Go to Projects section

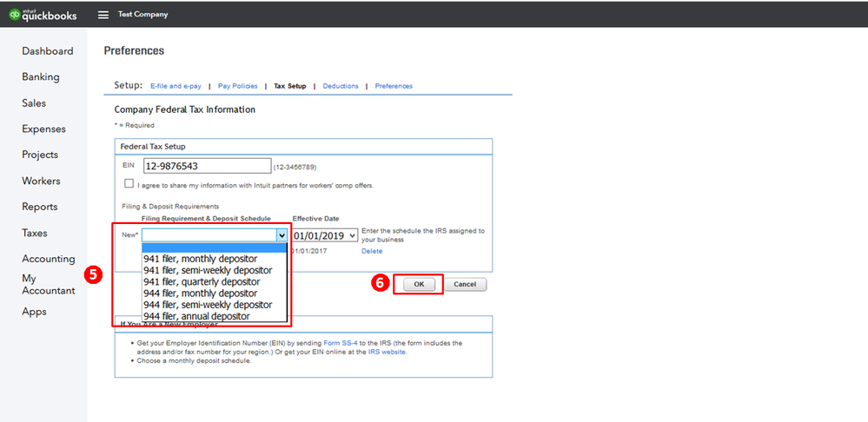click(40, 155)
